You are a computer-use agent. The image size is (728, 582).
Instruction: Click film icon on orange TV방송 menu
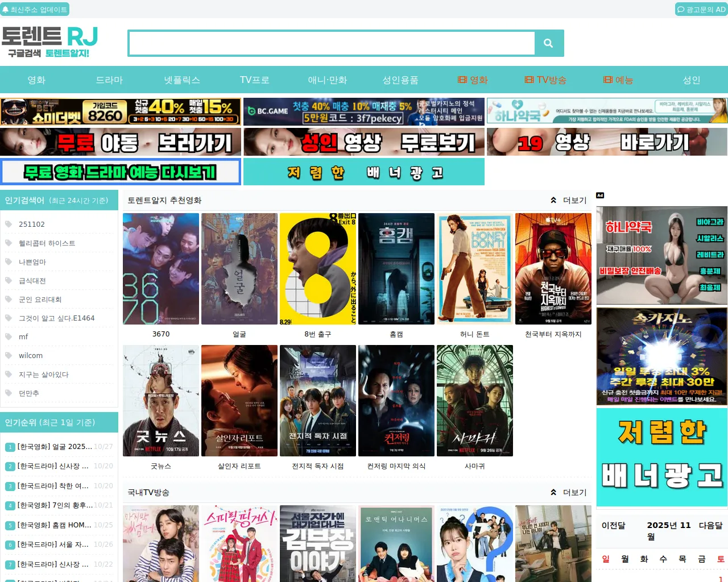point(530,80)
